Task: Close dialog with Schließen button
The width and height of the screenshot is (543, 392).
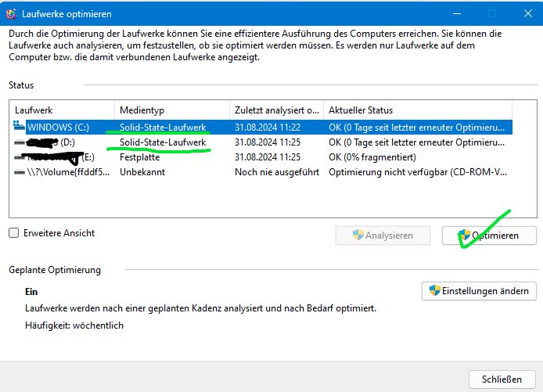Action: 502,379
